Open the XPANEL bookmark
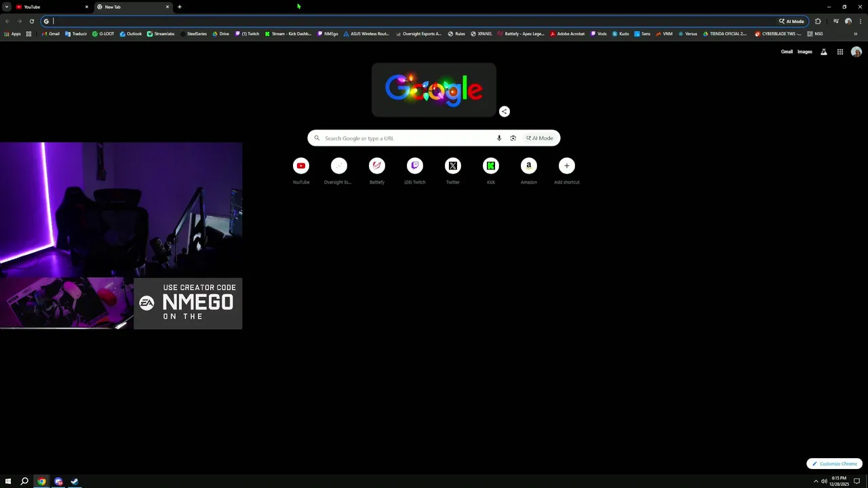Screen dimensions: 868x488 (x=481, y=33)
